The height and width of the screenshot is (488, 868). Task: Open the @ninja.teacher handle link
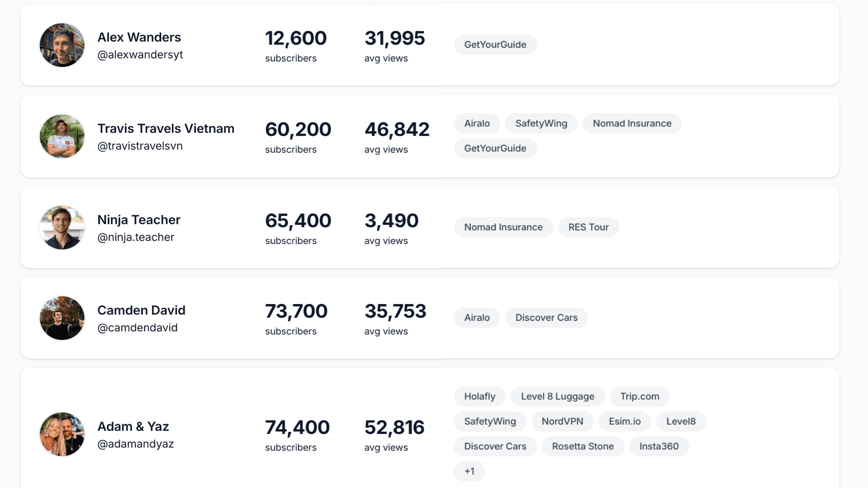[136, 237]
